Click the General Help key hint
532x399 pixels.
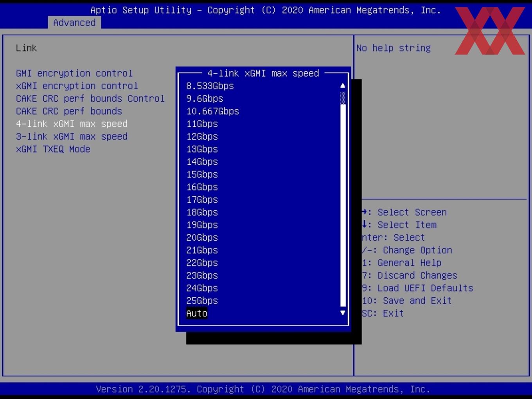tap(401, 263)
